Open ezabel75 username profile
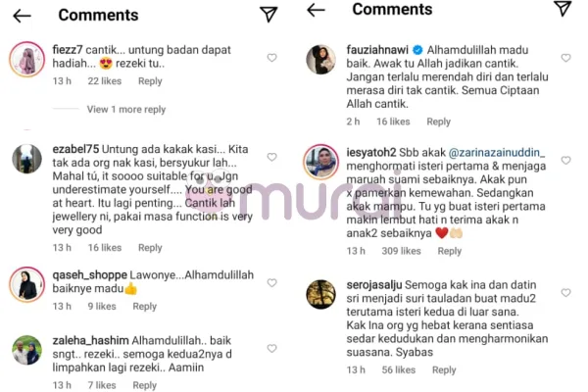The width and height of the screenshot is (588, 392). (x=75, y=149)
